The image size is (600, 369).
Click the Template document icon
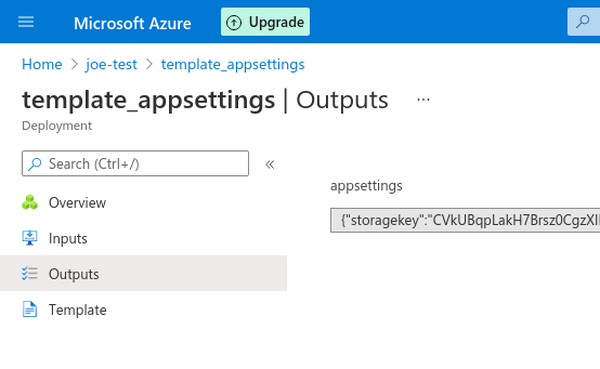pos(30,309)
